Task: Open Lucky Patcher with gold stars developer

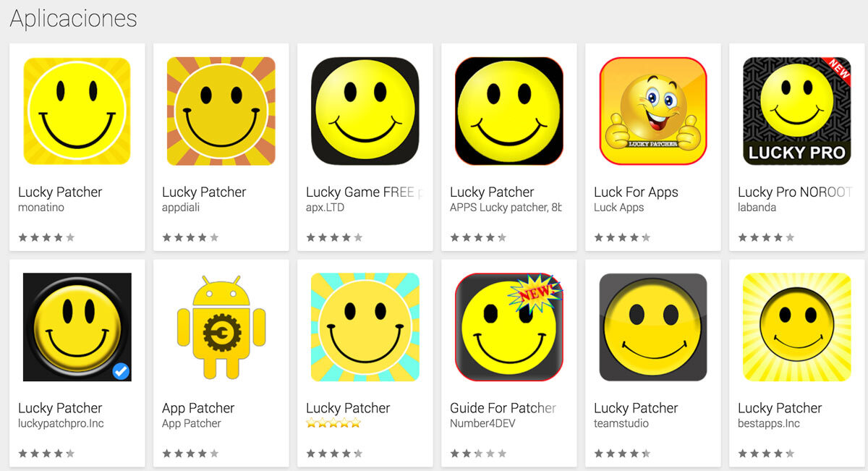Action: [x=333, y=424]
